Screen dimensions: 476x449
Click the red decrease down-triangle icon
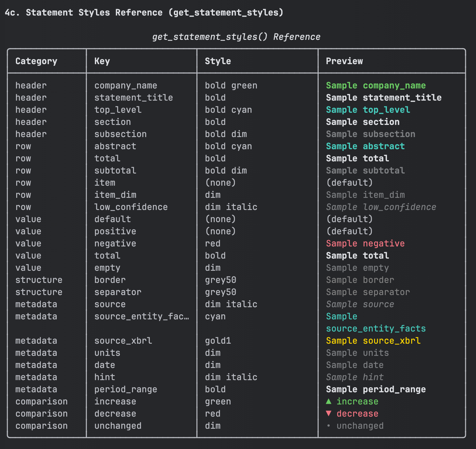click(x=329, y=414)
